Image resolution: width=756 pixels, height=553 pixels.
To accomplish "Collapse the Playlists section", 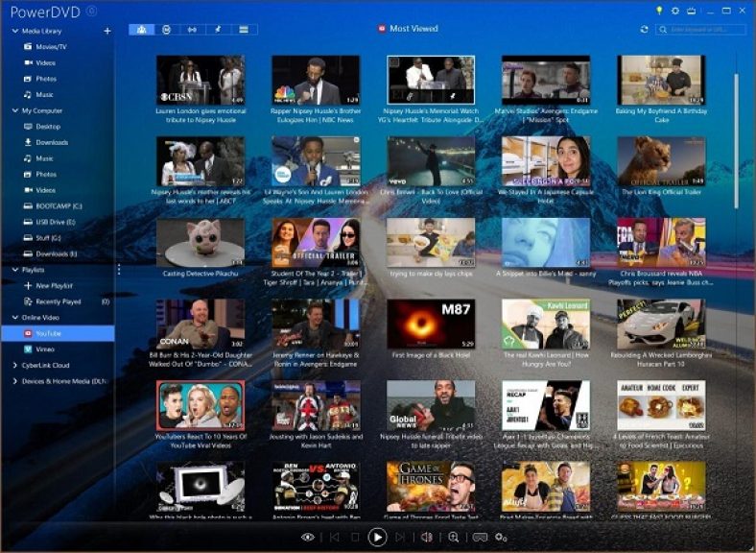I will pos(15,270).
